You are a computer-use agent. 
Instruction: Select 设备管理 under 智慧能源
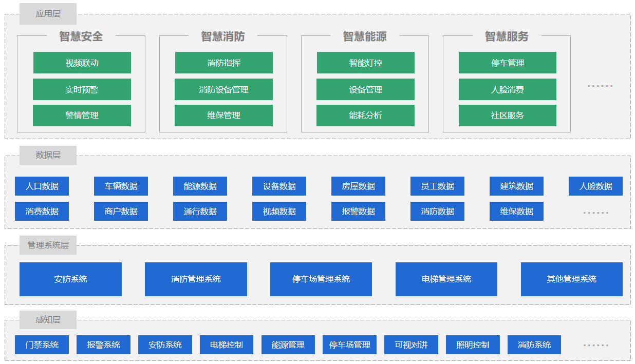[366, 89]
